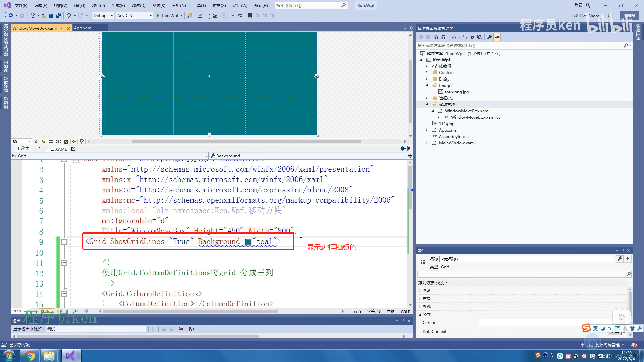Click Solution Explorer Home icon
Screen dimensions: 644x362
pyautogui.click(x=435, y=37)
